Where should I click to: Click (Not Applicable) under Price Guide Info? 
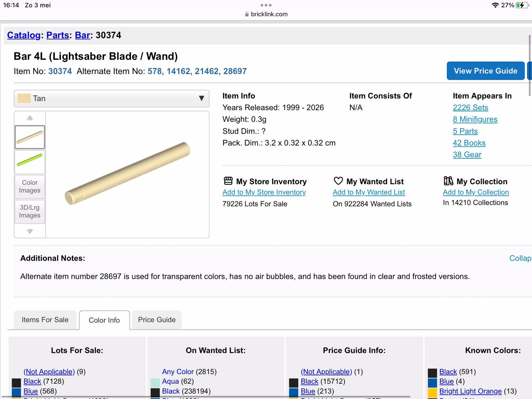click(327, 371)
